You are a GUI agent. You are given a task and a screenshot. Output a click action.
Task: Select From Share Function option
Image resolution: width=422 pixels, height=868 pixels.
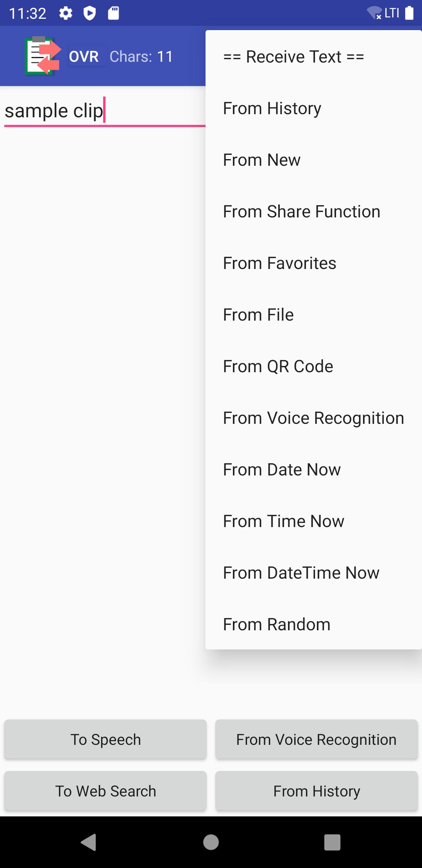click(314, 212)
